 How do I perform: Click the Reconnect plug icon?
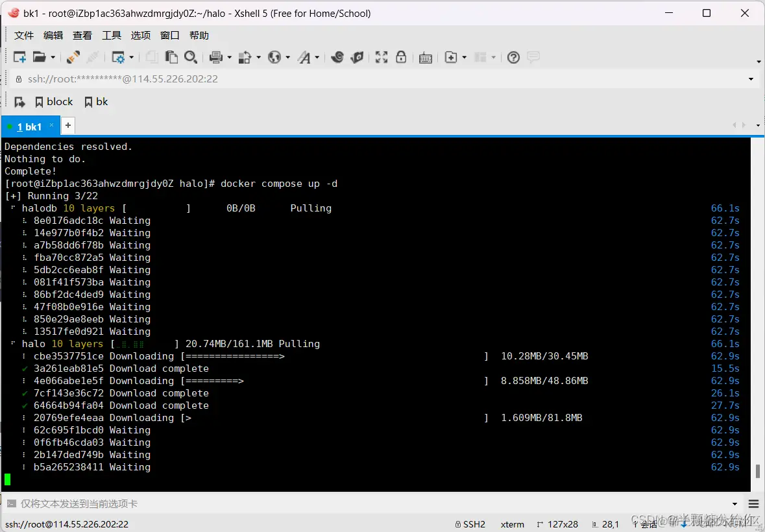pyautogui.click(x=73, y=57)
